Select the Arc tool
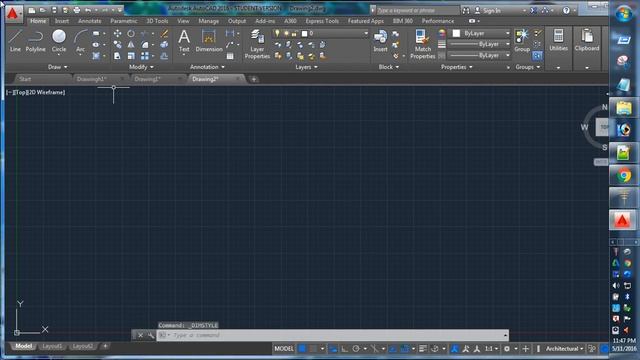 click(80, 41)
